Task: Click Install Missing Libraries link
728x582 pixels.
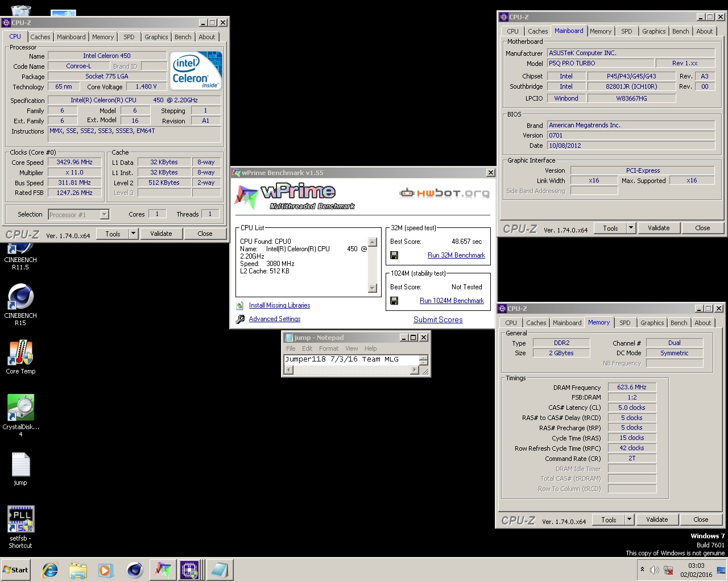Action: 279,305
